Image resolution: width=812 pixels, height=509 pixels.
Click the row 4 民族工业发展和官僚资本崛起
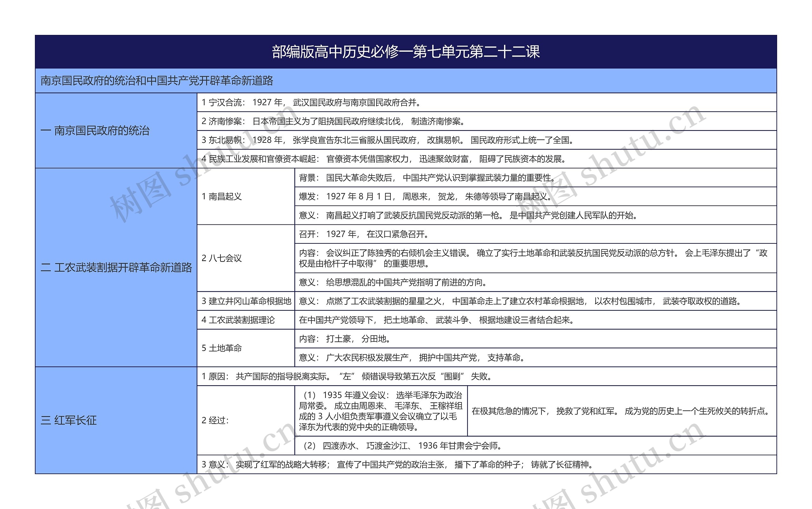pyautogui.click(x=487, y=159)
